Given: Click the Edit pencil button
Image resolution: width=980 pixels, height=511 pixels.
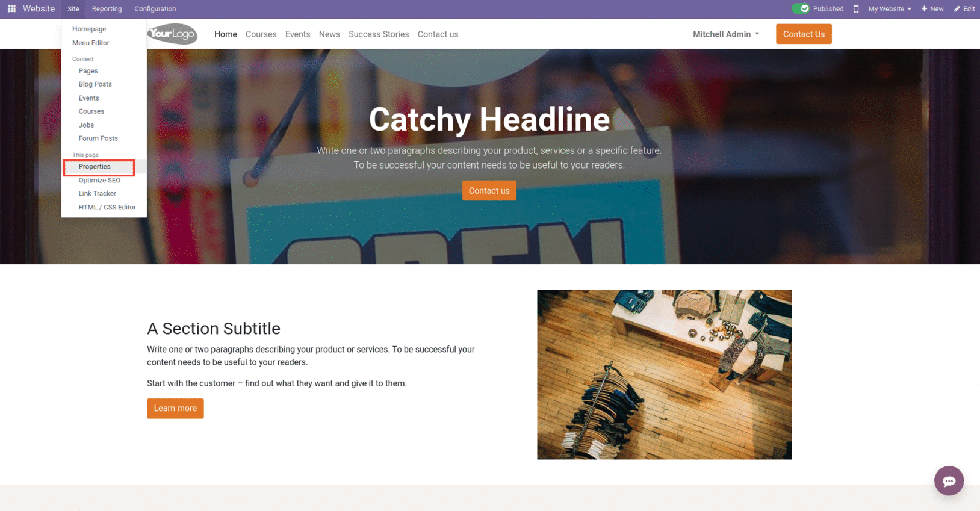Looking at the screenshot, I should [964, 9].
